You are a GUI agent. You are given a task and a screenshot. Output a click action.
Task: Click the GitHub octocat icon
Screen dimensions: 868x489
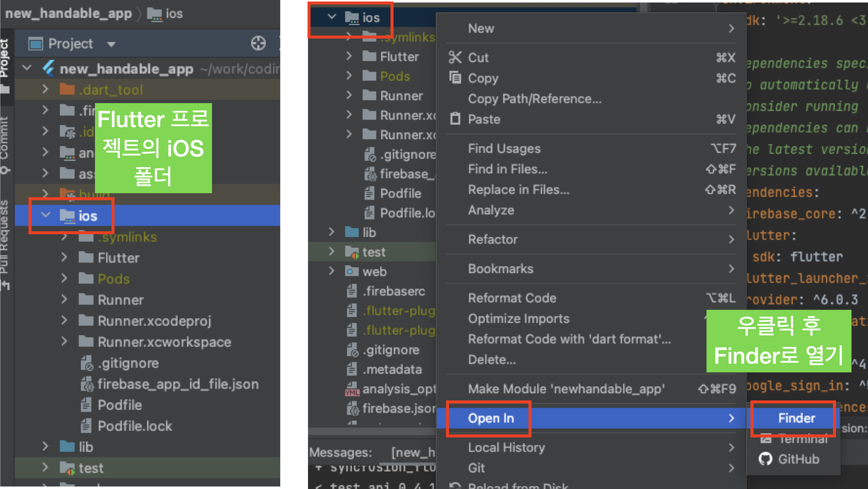coord(765,459)
